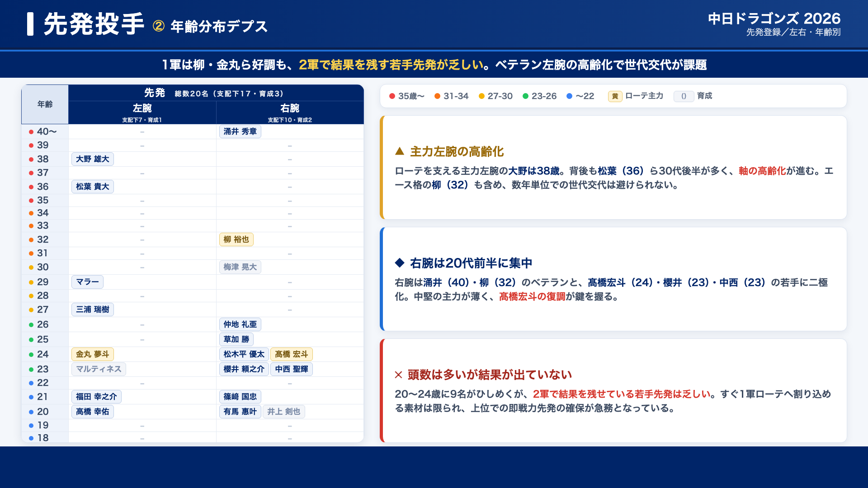The image size is (868, 488).
Task: Select the 福田 幸之介 chip
Action: 96,397
